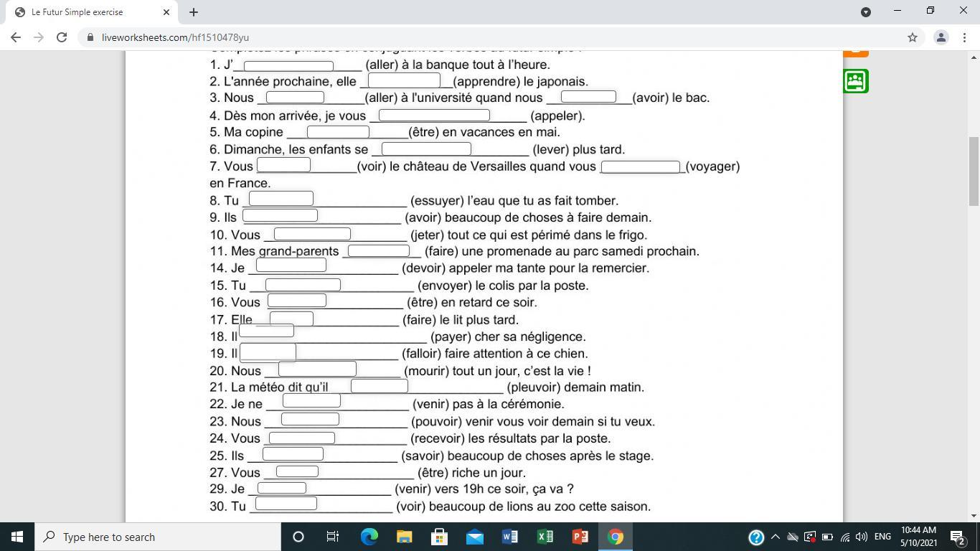Close the Le Futur Simple exercise tab
The width and height of the screenshot is (980, 551).
tap(166, 12)
